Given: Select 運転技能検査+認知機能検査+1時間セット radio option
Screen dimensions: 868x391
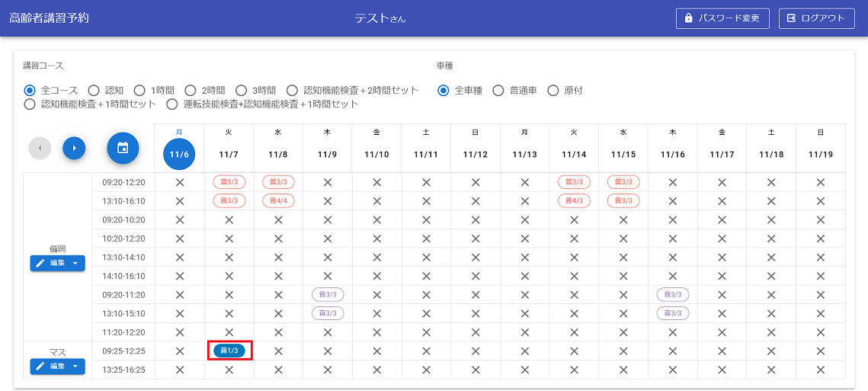Looking at the screenshot, I should [173, 104].
